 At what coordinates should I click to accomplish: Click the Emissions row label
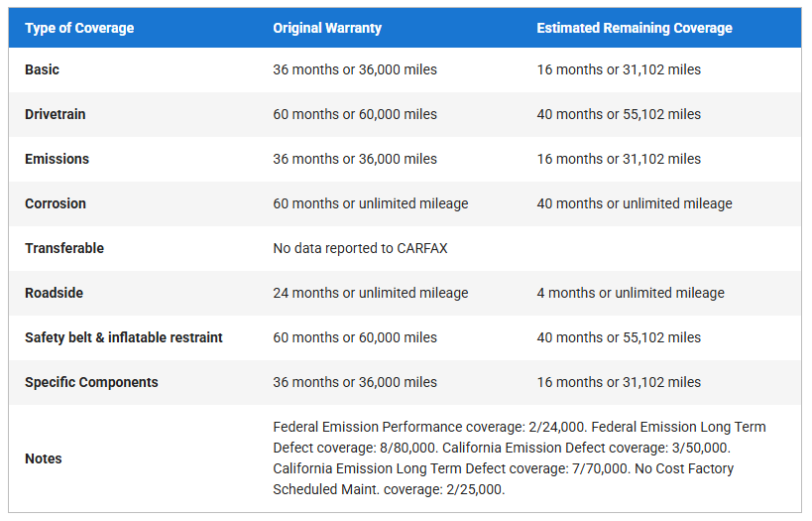pyautogui.click(x=57, y=159)
